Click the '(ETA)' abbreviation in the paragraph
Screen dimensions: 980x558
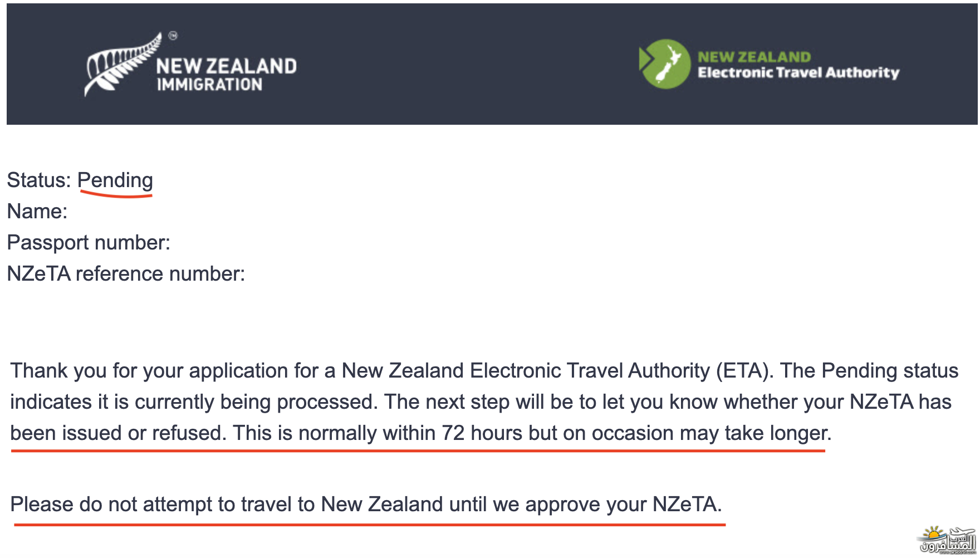(744, 371)
